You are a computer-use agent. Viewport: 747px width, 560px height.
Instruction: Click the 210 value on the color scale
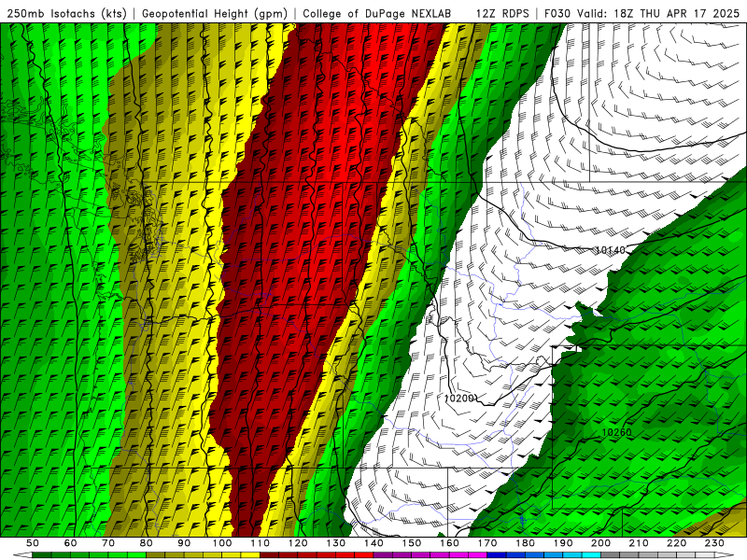[639, 543]
